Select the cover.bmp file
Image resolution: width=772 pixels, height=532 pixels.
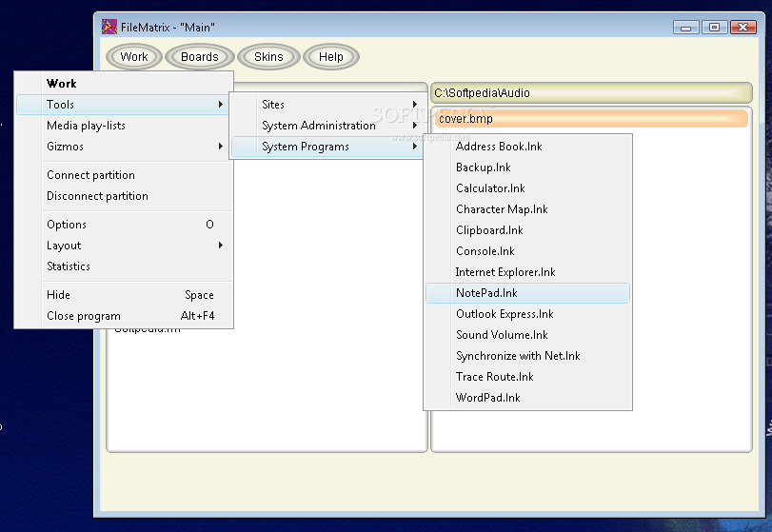(591, 119)
